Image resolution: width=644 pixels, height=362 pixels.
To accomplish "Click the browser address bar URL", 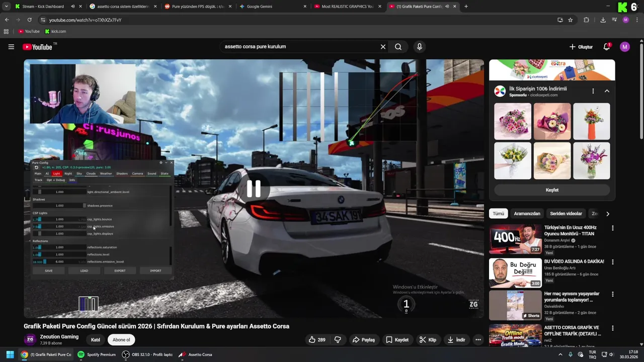I will pos(86,20).
